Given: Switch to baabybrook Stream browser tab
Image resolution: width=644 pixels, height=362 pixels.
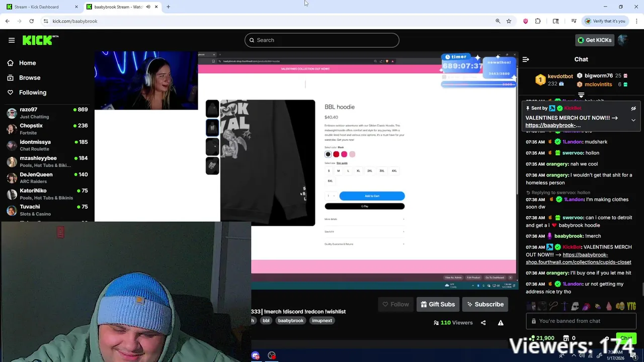Looking at the screenshot, I should (x=122, y=7).
